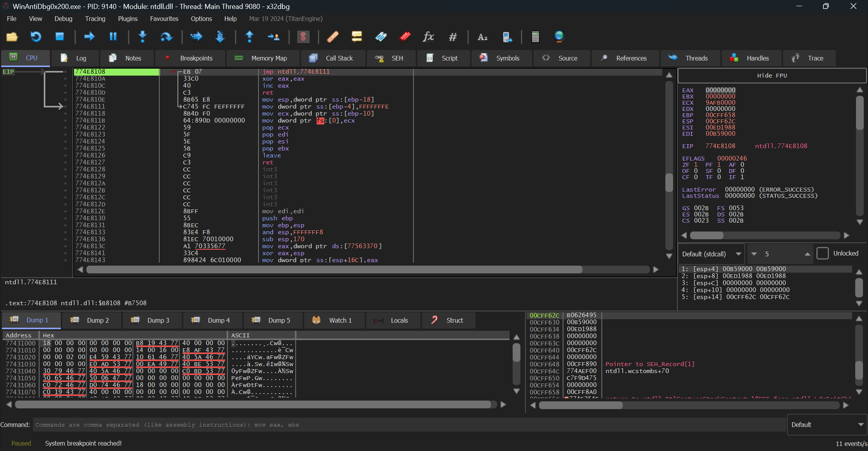Click the Hide FPU button
The width and height of the screenshot is (868, 451).
(772, 76)
